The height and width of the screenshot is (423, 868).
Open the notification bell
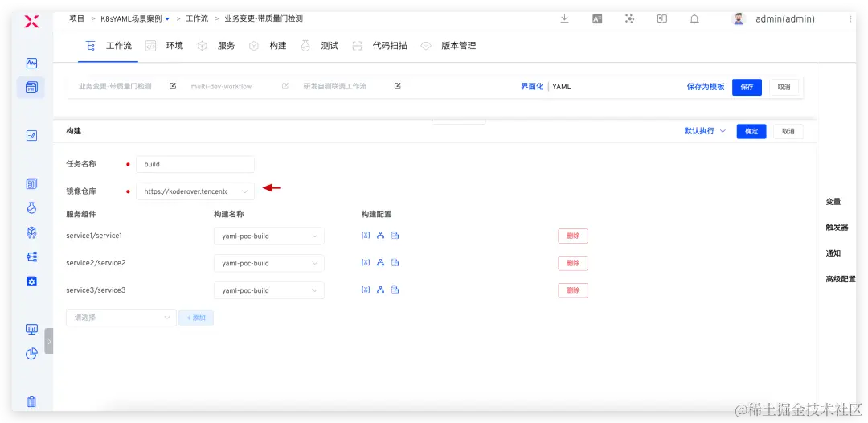(x=694, y=18)
